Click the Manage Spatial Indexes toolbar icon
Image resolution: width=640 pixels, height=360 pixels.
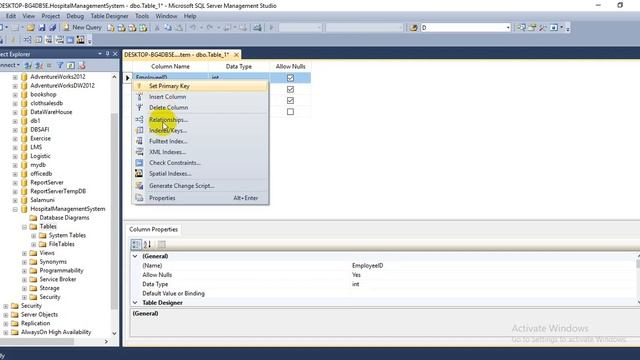pos(81,40)
